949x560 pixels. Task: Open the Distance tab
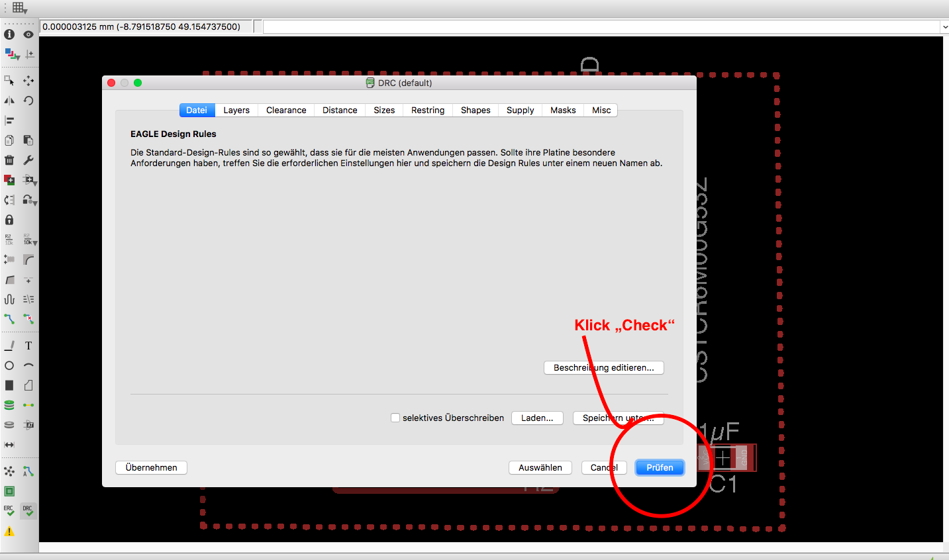[340, 110]
